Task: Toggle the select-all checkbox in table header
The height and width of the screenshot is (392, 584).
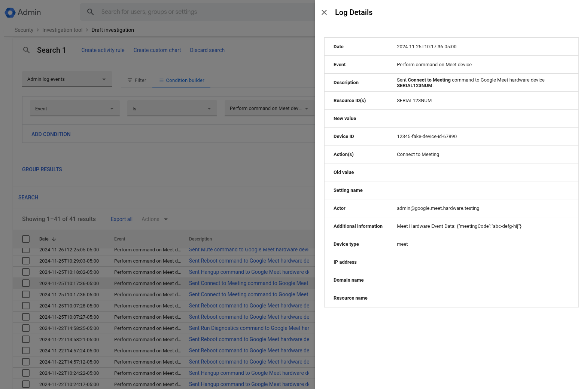Action: [26, 239]
